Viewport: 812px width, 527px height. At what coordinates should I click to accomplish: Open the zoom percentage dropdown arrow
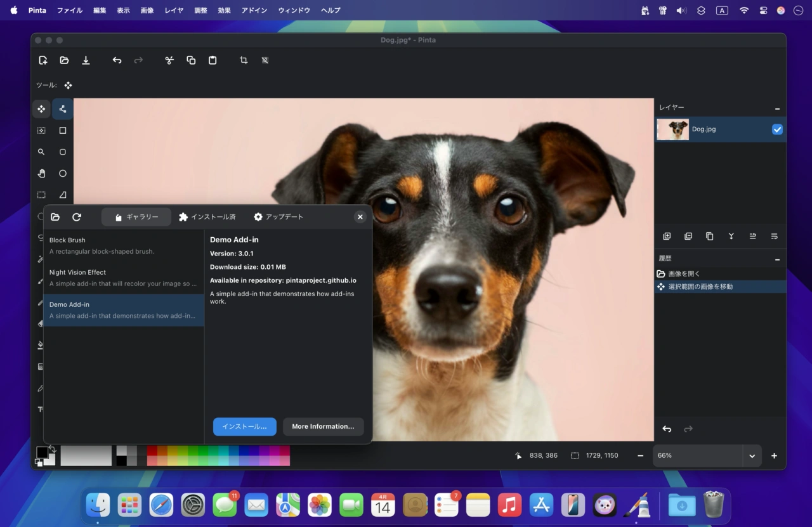tap(752, 456)
